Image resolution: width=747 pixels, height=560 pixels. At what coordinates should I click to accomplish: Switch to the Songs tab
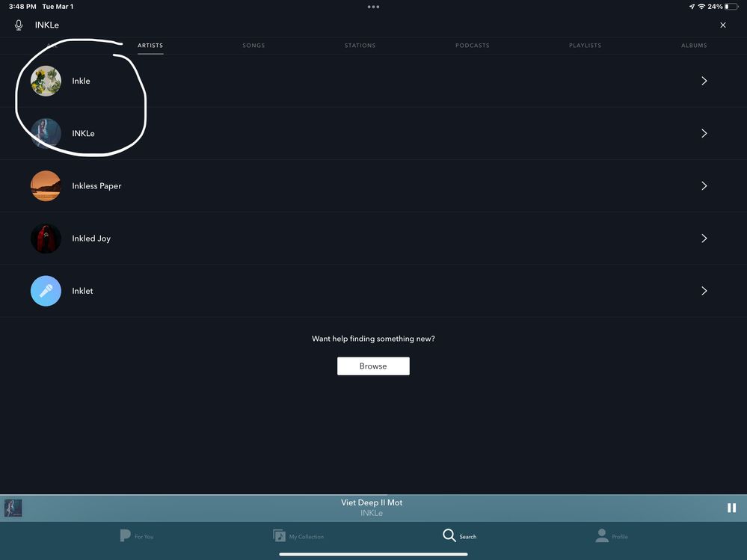coord(253,46)
